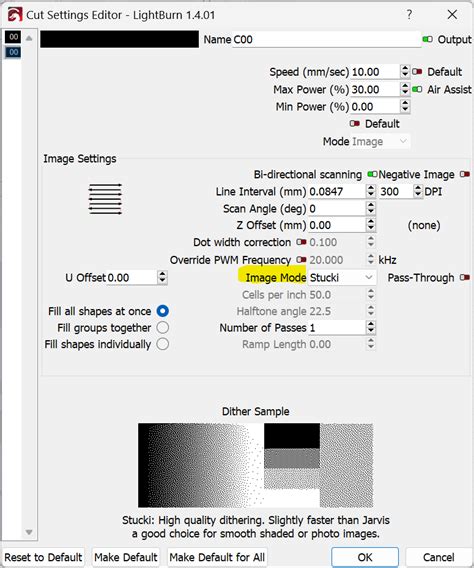474x568 pixels.
Task: Select Fill shapes individually radio button
Action: tap(163, 344)
